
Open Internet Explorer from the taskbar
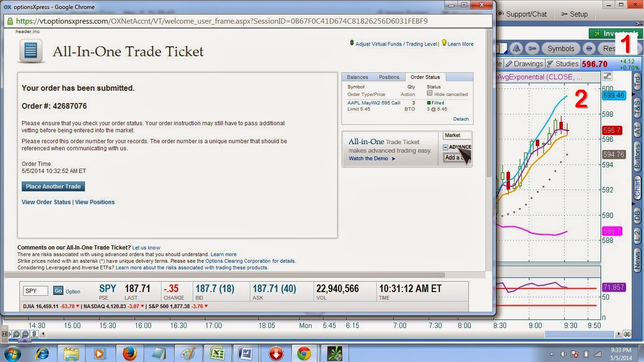[x=43, y=353]
